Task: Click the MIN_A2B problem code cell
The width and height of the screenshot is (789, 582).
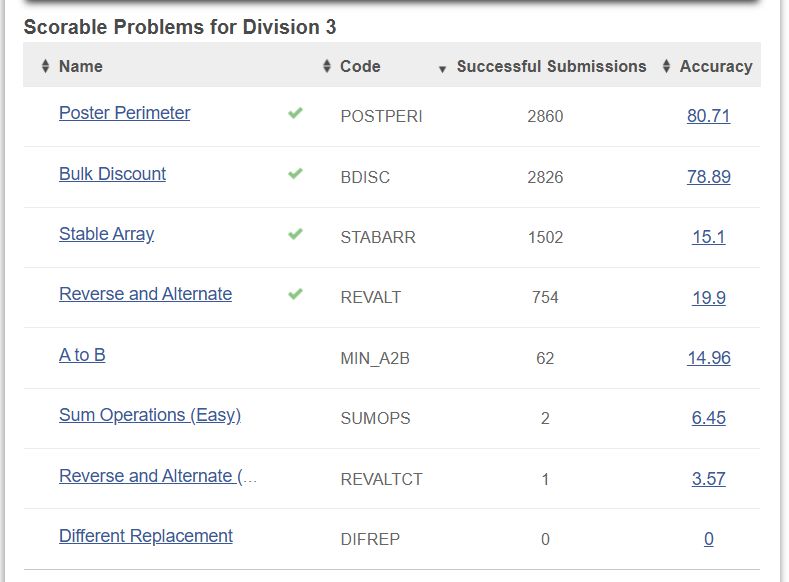Action: pos(375,358)
